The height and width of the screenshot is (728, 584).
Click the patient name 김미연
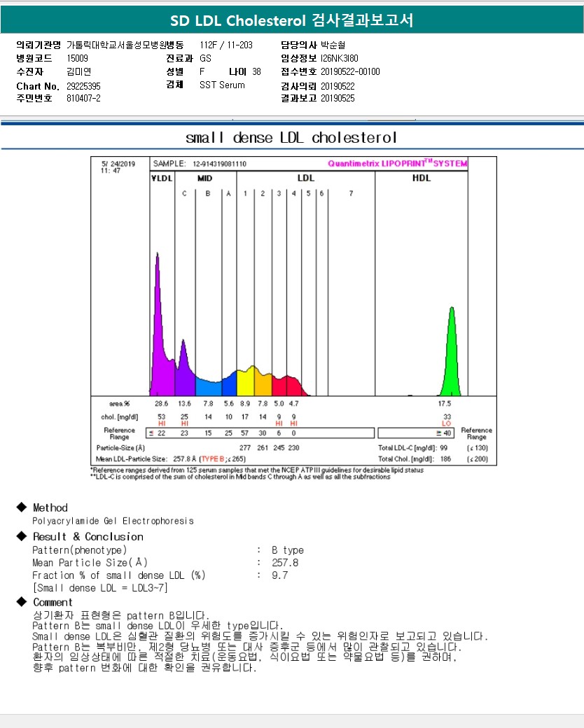tap(78, 71)
